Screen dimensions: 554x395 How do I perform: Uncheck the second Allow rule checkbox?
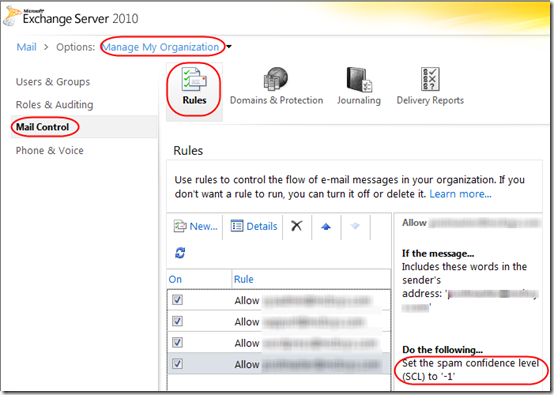(x=177, y=321)
